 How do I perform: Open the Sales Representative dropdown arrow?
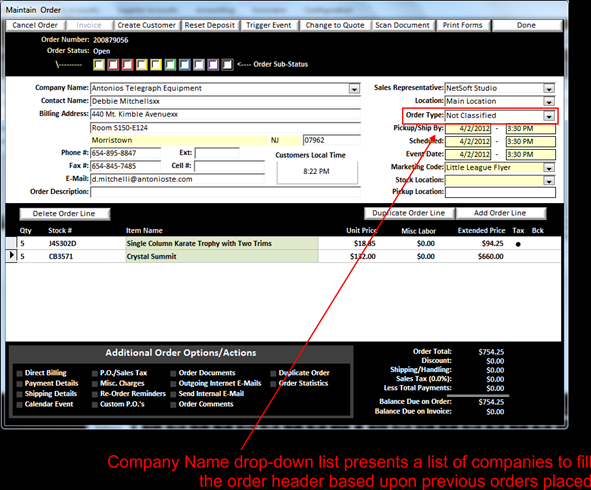pos(549,89)
